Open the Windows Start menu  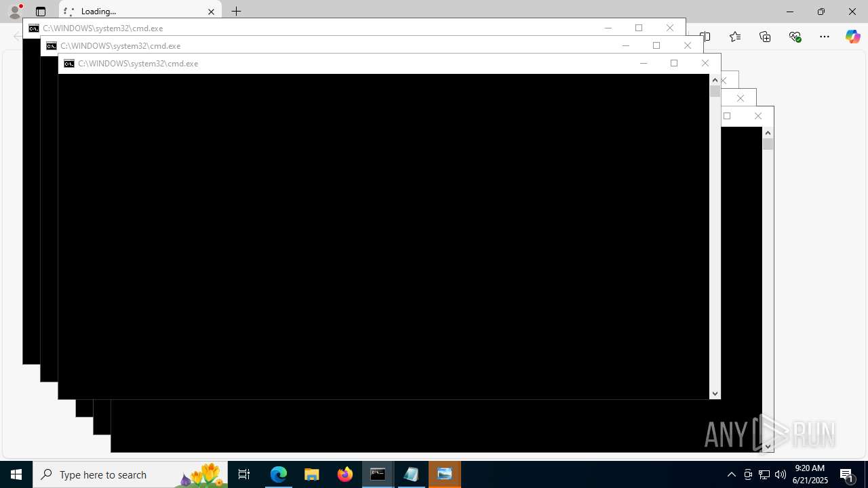(x=16, y=474)
